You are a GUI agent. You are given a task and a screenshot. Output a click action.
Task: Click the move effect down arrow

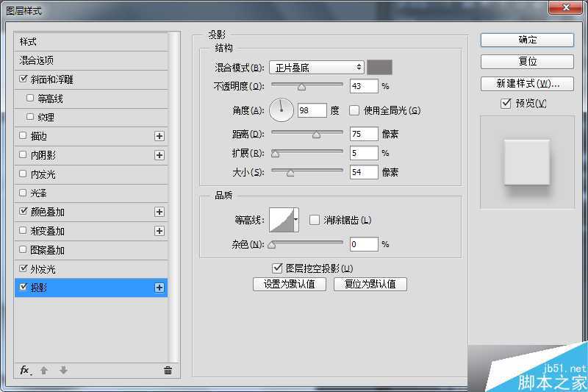(x=63, y=371)
